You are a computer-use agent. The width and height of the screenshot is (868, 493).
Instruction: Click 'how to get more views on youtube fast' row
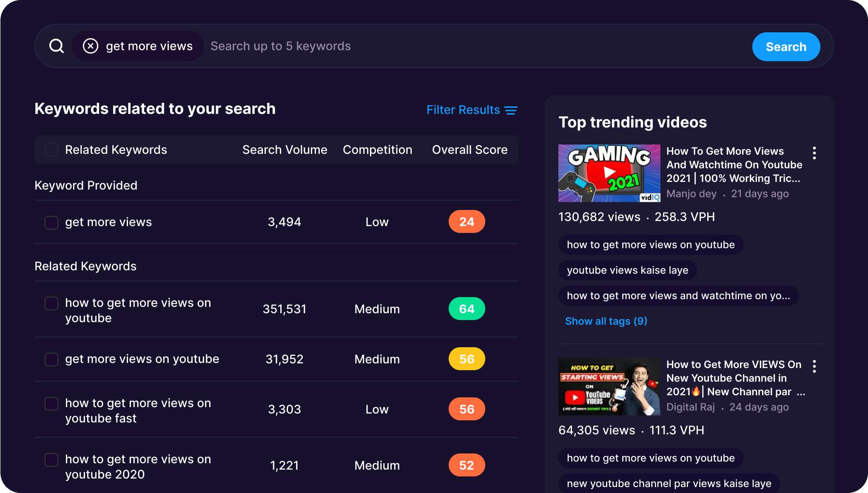(x=279, y=410)
